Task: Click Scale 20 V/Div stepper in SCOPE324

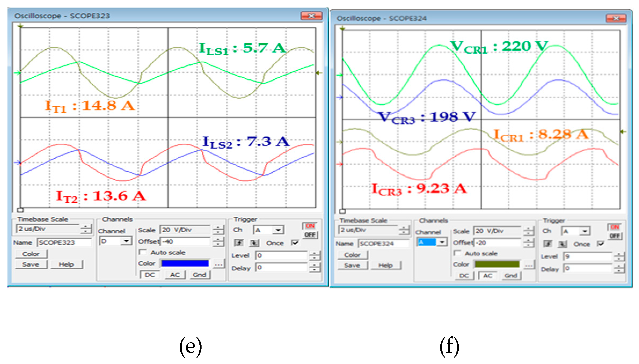Action: (x=528, y=231)
